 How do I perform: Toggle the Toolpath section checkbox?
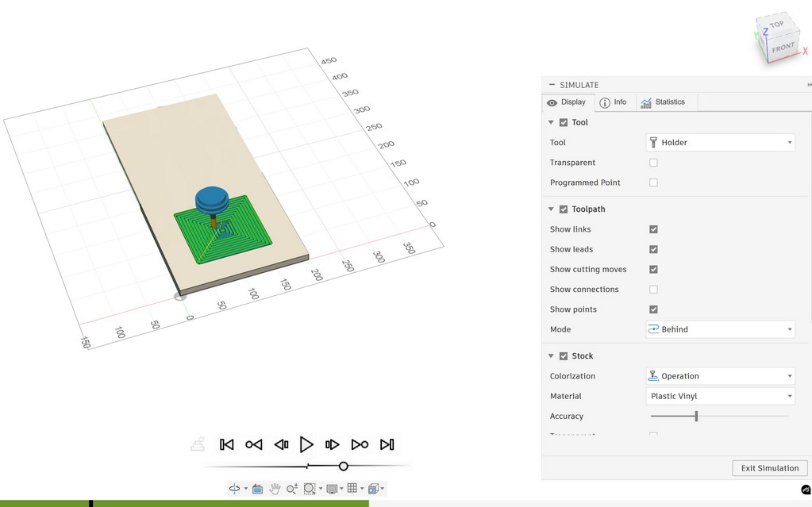click(564, 209)
